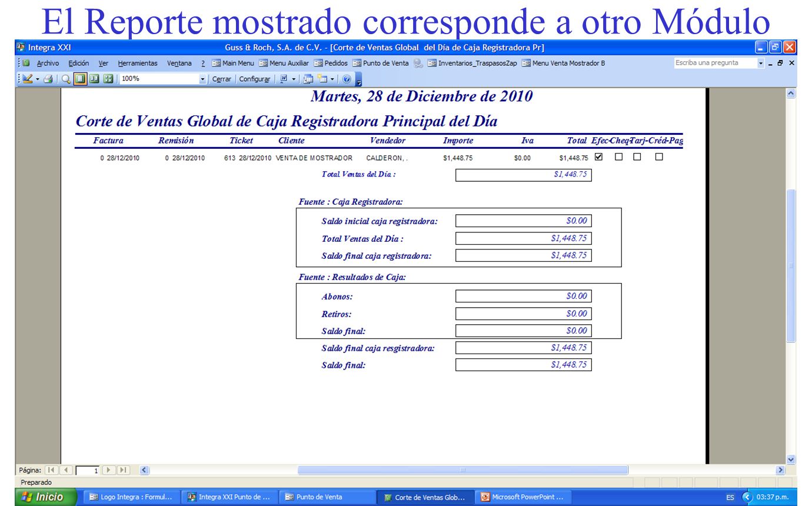Screen dimensions: 812x506
Task: Expand the 100% zoom dropdown
Action: 204,78
